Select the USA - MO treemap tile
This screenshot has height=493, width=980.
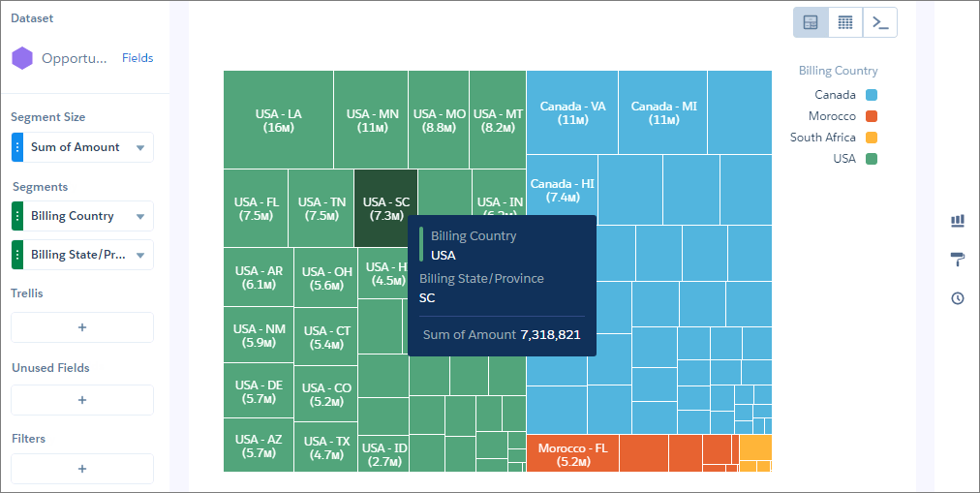tap(439, 119)
